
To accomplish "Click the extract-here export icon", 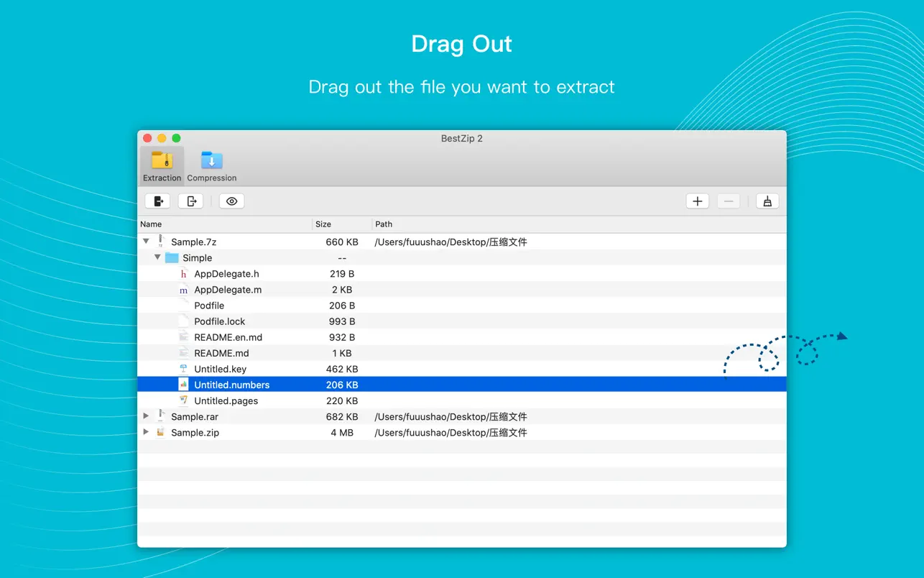I will click(x=191, y=201).
